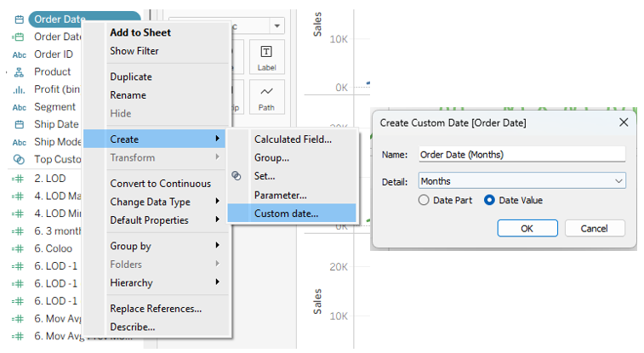Click OK in Create Custom Date dialog

527,228
